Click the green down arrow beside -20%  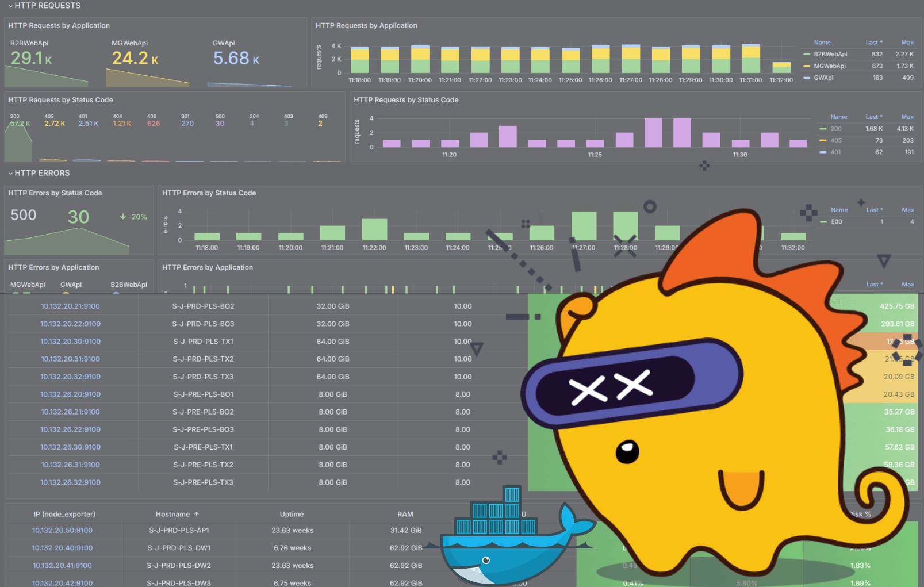click(x=122, y=217)
